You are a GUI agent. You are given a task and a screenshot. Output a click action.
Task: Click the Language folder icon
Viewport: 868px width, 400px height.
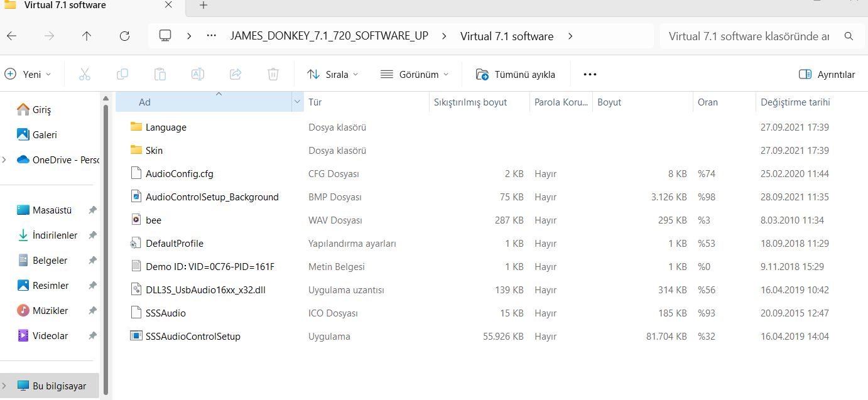[136, 126]
